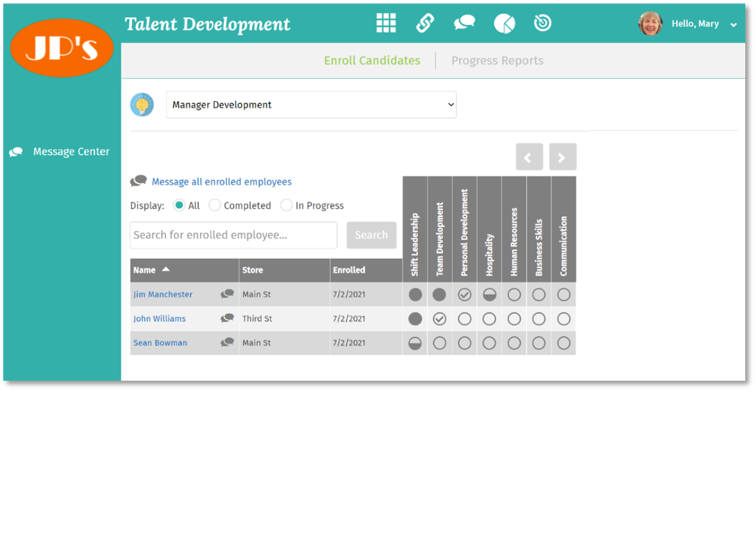Select the In Progress radio button
This screenshot has height=537, width=756.
coord(287,205)
